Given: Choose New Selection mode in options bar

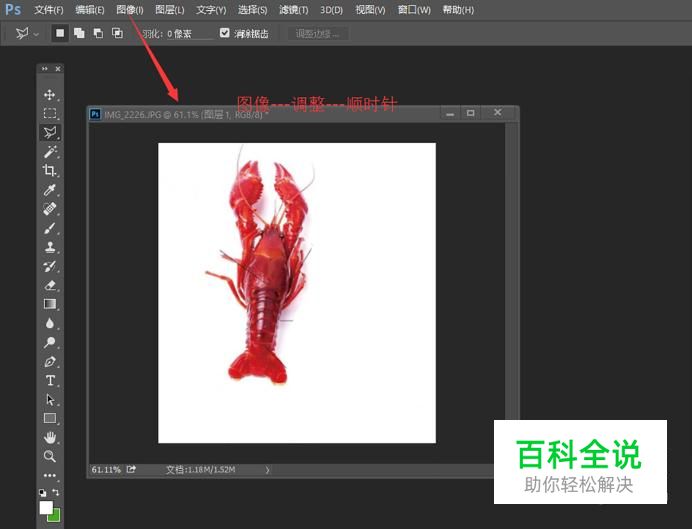Looking at the screenshot, I should [60, 33].
